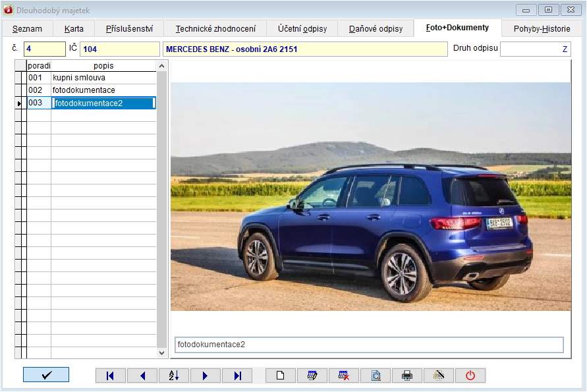This screenshot has width=587, height=392.
Task: Click the app icon in title bar
Action: tap(8, 10)
